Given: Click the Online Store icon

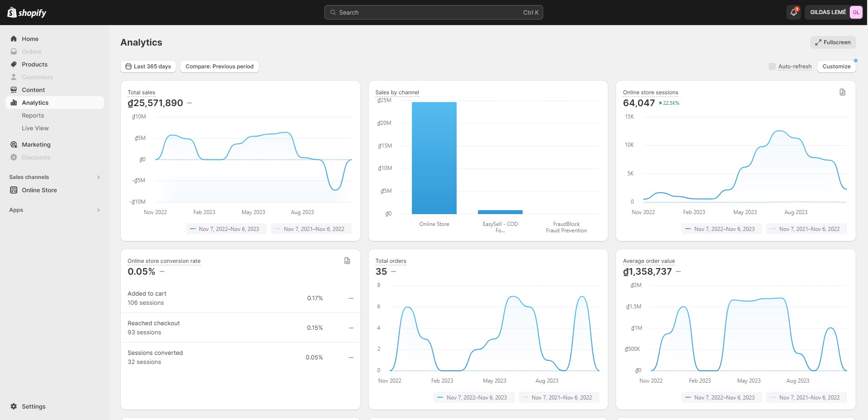Looking at the screenshot, I should click(14, 190).
